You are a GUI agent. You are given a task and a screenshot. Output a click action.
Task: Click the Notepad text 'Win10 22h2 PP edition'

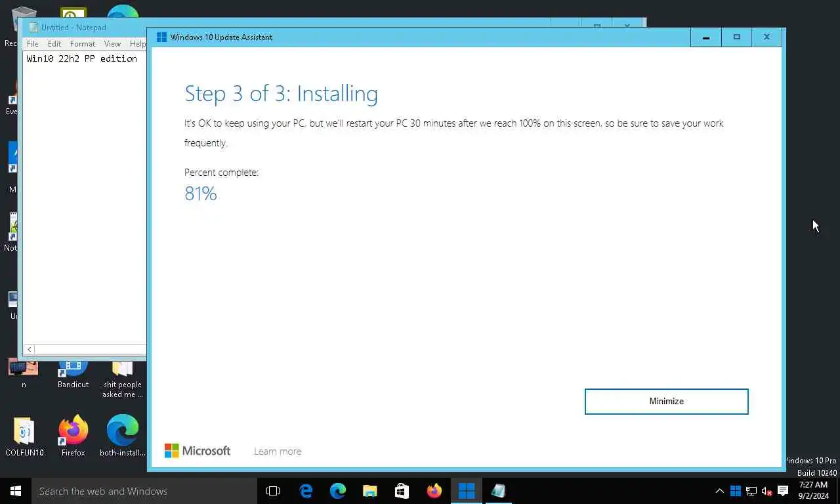82,58
